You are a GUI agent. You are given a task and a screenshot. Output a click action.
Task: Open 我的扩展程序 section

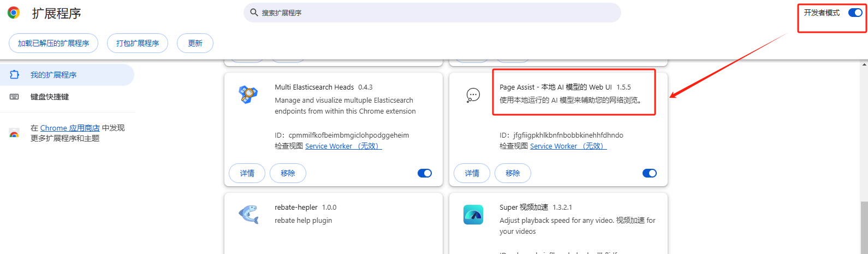coord(67,75)
